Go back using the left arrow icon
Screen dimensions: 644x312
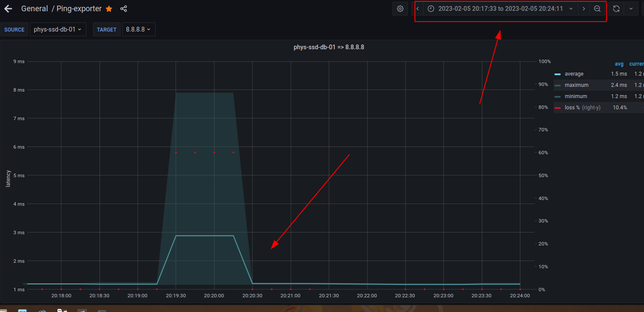[x=8, y=9]
